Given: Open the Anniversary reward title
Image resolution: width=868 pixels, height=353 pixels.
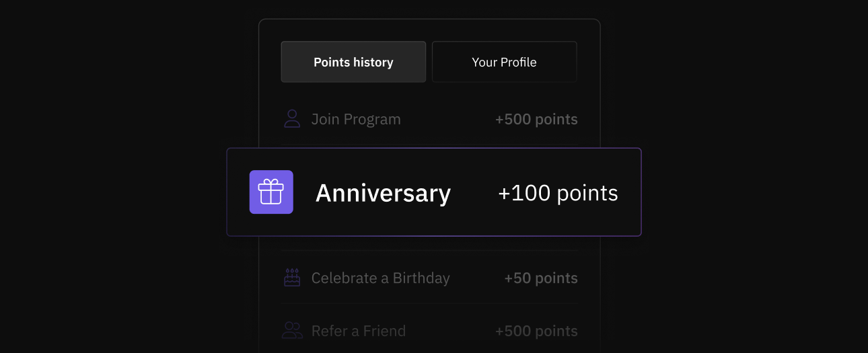Looking at the screenshot, I should [383, 193].
